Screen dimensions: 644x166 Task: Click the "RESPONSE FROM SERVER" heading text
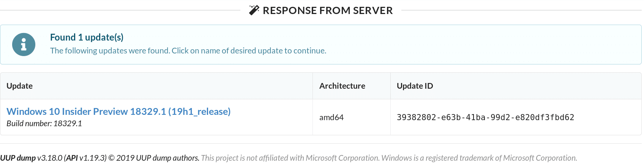click(x=328, y=10)
